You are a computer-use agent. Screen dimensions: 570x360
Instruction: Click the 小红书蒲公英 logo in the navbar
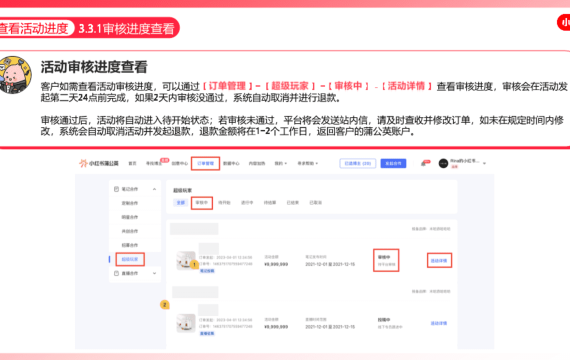(x=99, y=163)
